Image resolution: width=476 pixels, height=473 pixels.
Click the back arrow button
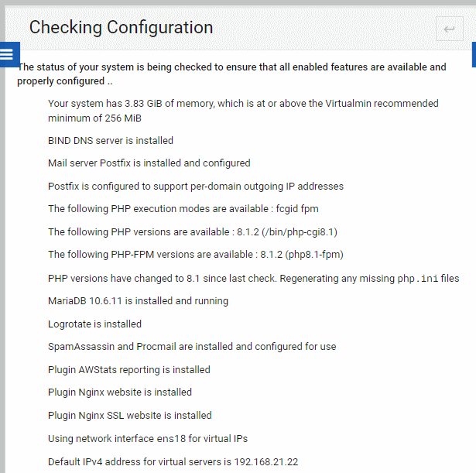coord(449,29)
